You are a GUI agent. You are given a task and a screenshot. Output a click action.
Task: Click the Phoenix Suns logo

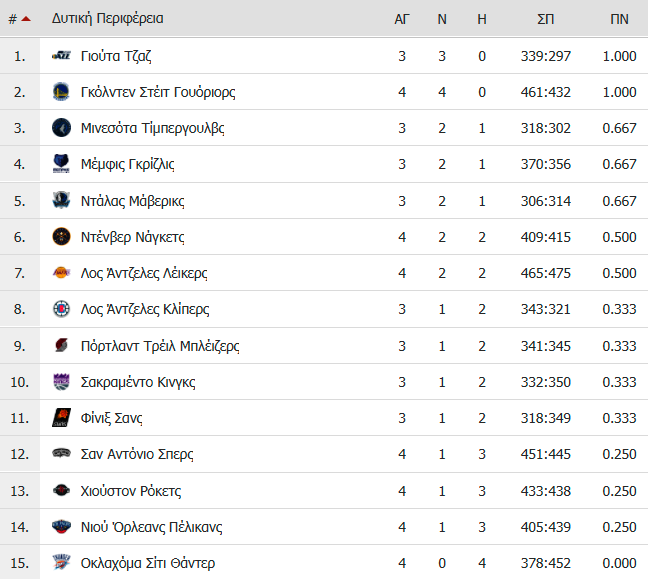[61, 417]
